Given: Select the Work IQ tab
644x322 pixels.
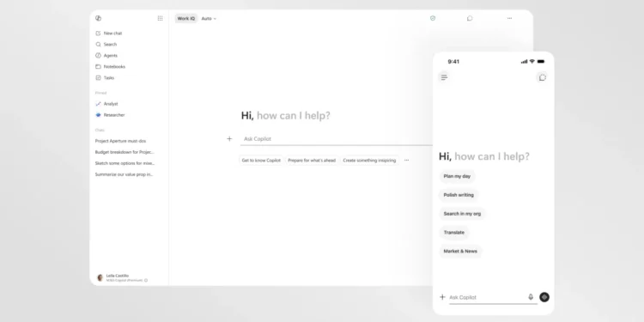Looking at the screenshot, I should coord(186,19).
